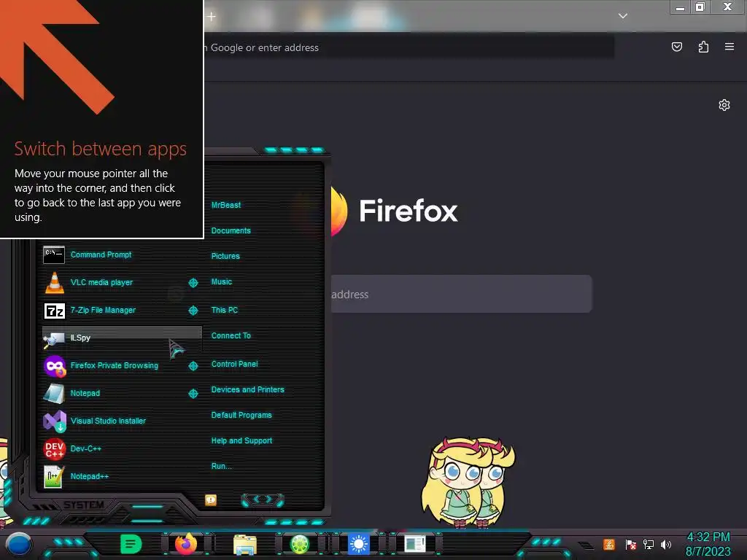Open Command Prompt from the start menu
The width and height of the screenshot is (747, 560).
pyautogui.click(x=122, y=254)
